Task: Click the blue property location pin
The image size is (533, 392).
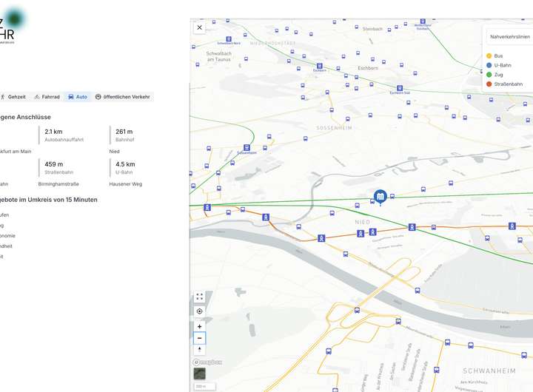Action: tap(380, 196)
